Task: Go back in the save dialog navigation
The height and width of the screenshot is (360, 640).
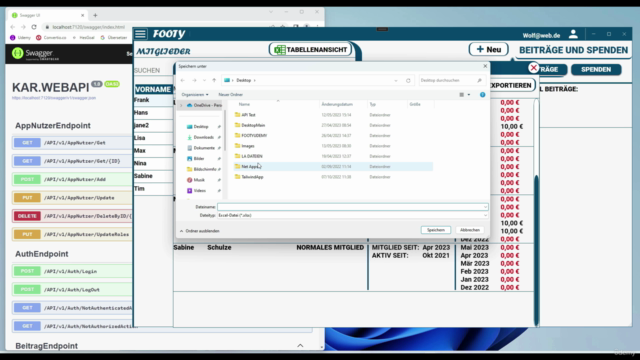Action: 183,80
